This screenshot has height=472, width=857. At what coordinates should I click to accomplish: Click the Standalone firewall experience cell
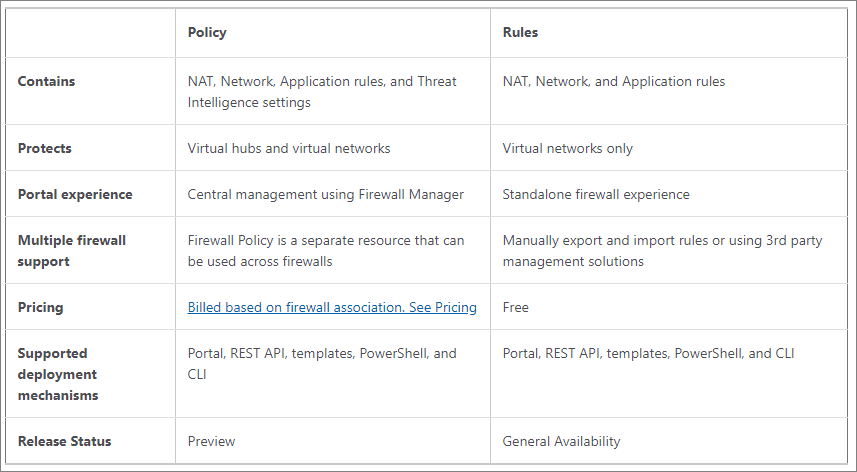click(596, 194)
